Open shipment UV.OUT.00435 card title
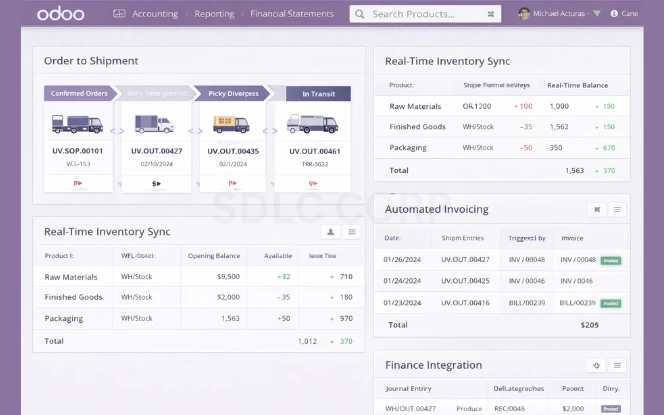 pos(233,151)
